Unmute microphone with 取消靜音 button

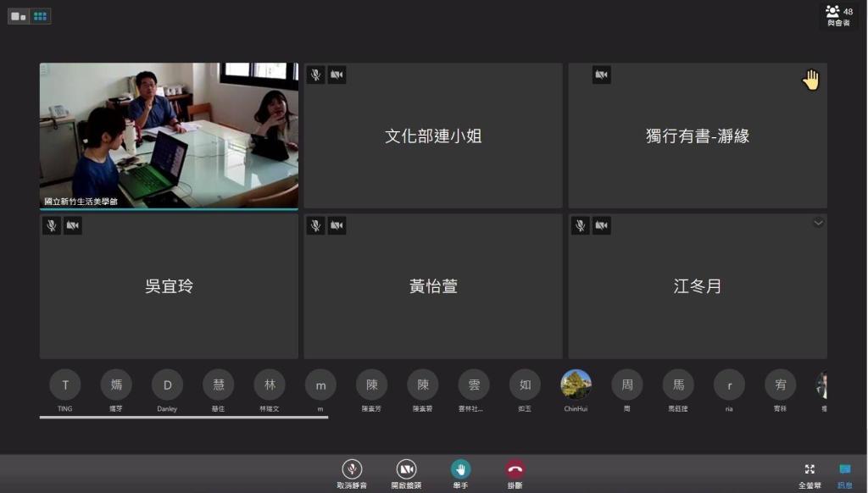click(352, 469)
